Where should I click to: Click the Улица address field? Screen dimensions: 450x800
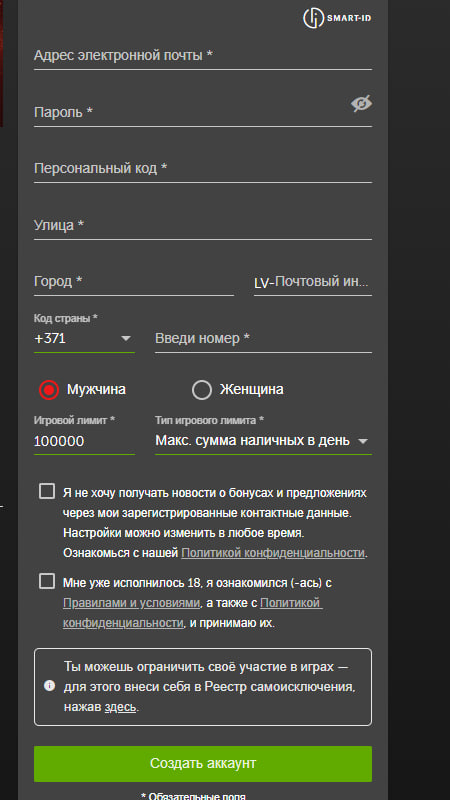click(203, 225)
